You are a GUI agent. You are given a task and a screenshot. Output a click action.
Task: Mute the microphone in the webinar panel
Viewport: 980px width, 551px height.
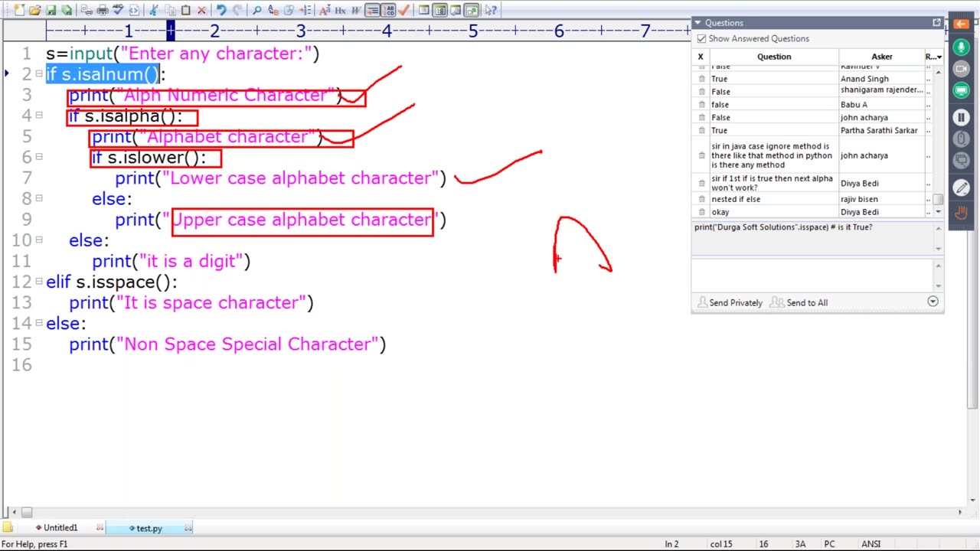(961, 47)
